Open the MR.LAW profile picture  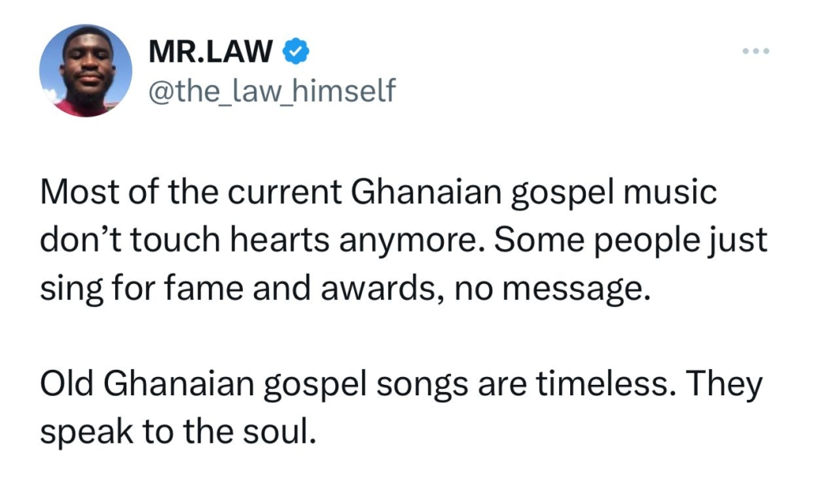pos(86,71)
